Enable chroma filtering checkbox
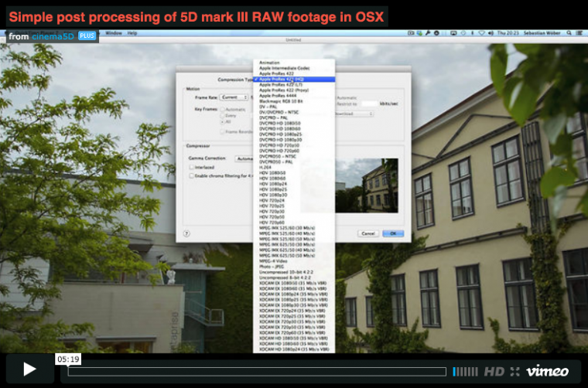588x388 pixels. tap(192, 175)
